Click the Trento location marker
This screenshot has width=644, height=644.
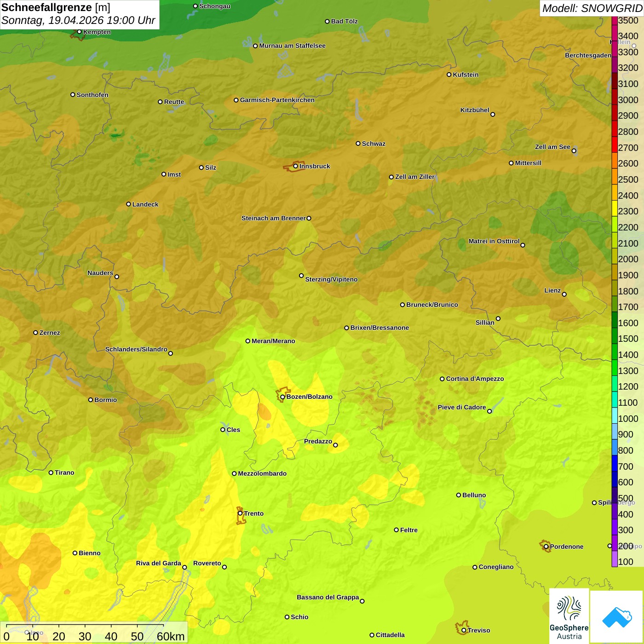[x=240, y=513]
